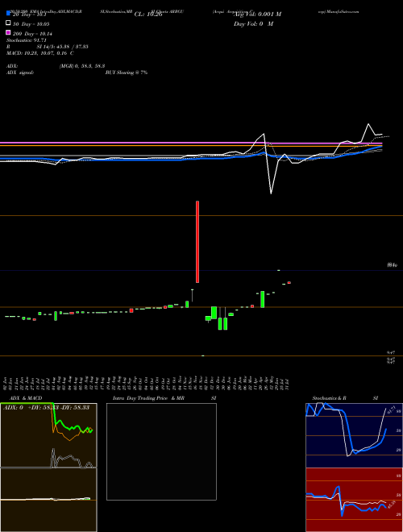Open the ADX chart with green line
Viewport: 403px width, 532px height.
pyautogui.click(x=48, y=435)
